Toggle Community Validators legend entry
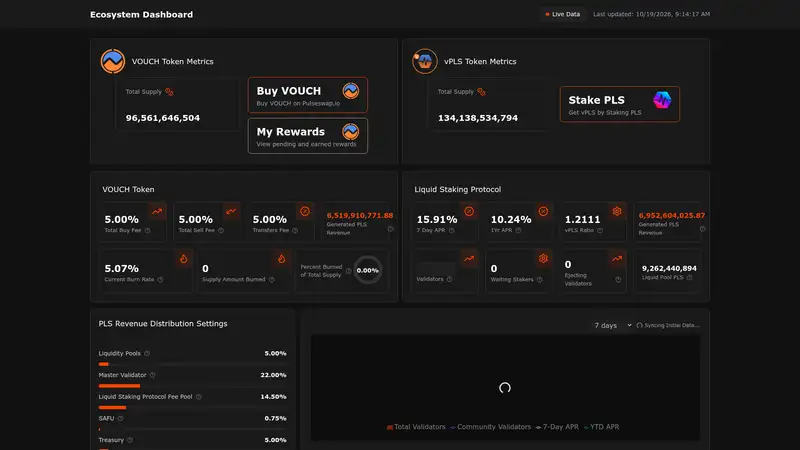 tap(490, 427)
